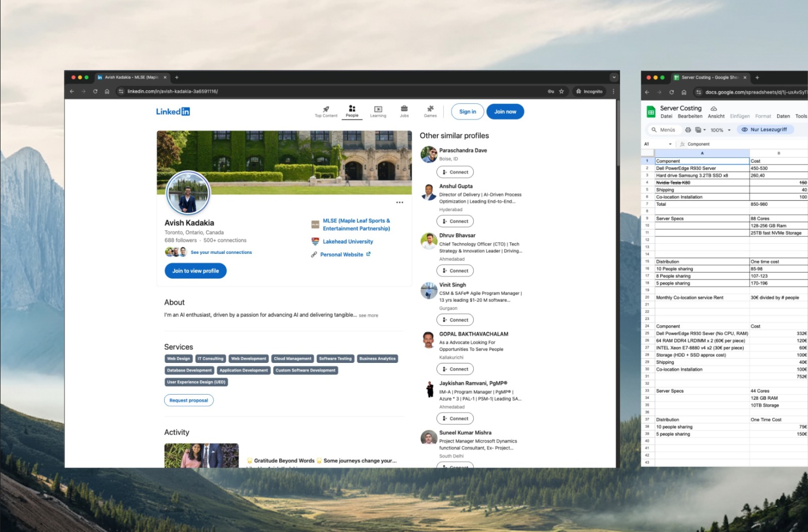Open the Personal Website link
Image resolution: width=808 pixels, height=532 pixels.
pyautogui.click(x=341, y=254)
